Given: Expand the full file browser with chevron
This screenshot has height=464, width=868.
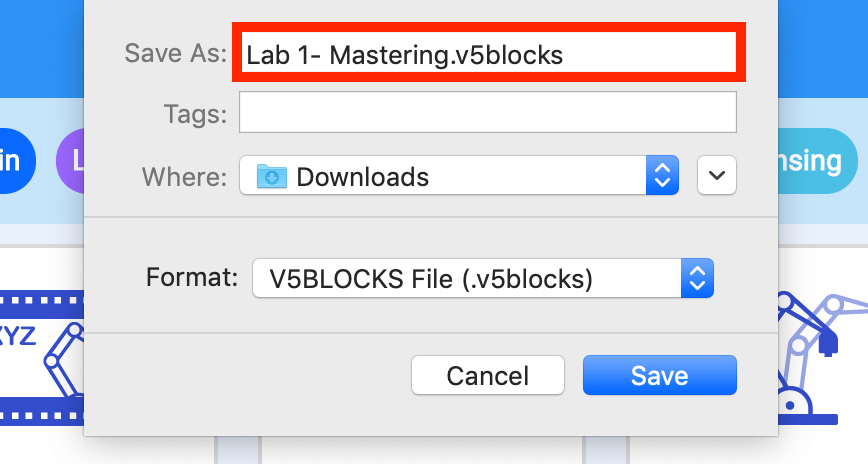Looking at the screenshot, I should coord(717,175).
